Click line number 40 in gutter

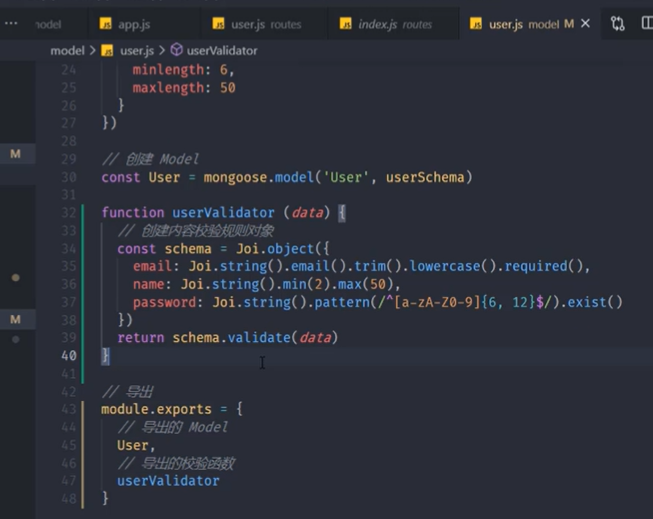tap(69, 356)
